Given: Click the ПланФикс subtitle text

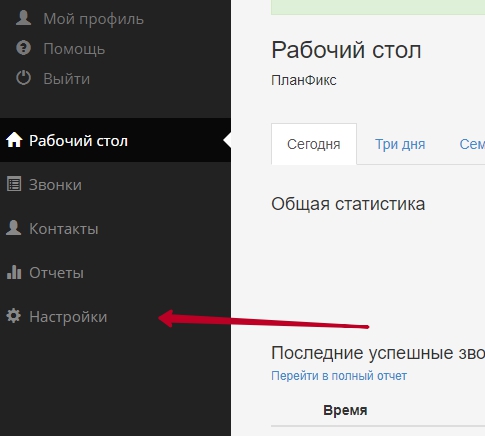Looking at the screenshot, I should pyautogui.click(x=304, y=80).
